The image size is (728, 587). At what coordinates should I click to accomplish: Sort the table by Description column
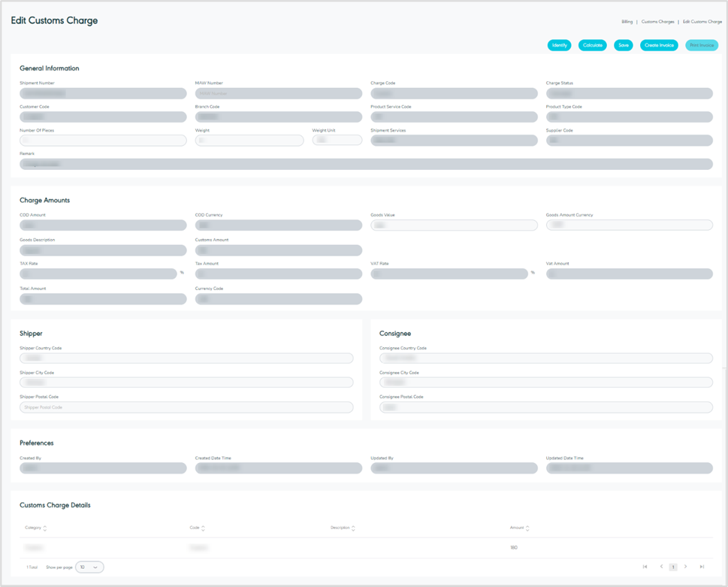352,528
